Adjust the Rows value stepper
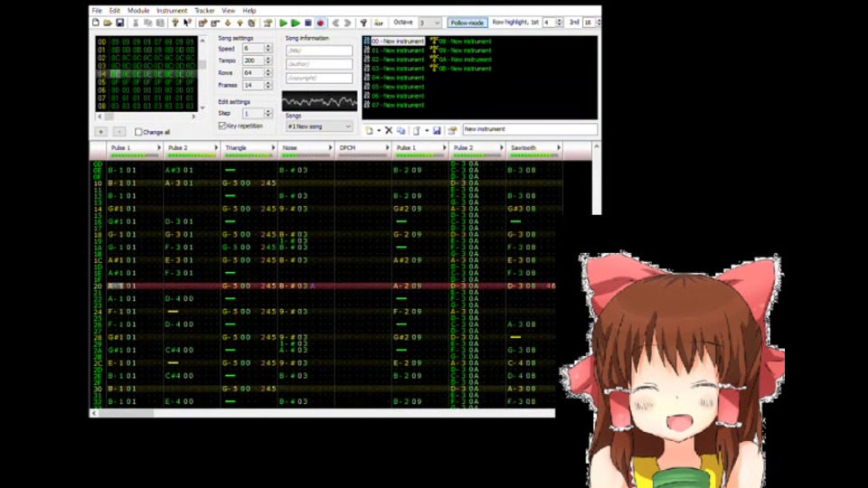Screen dimensions: 868x488 [268, 72]
